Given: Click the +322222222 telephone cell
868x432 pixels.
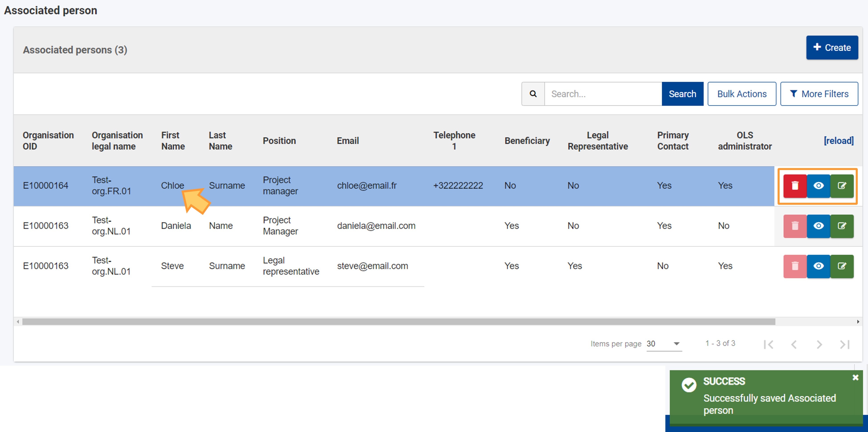Looking at the screenshot, I should coord(458,186).
